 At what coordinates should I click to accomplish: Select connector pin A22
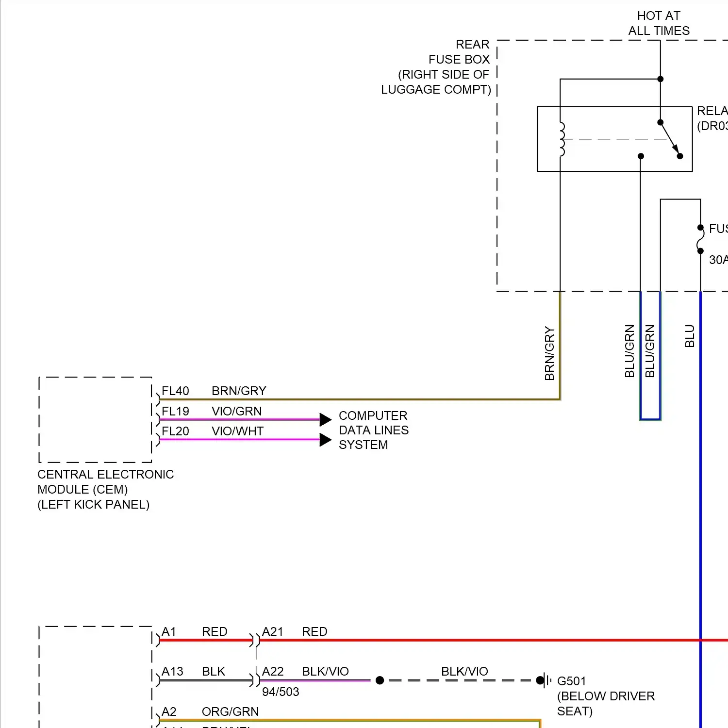coord(272,672)
